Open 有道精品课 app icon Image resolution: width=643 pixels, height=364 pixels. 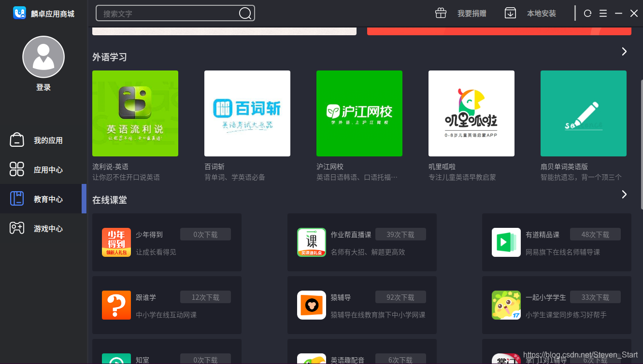click(x=506, y=242)
